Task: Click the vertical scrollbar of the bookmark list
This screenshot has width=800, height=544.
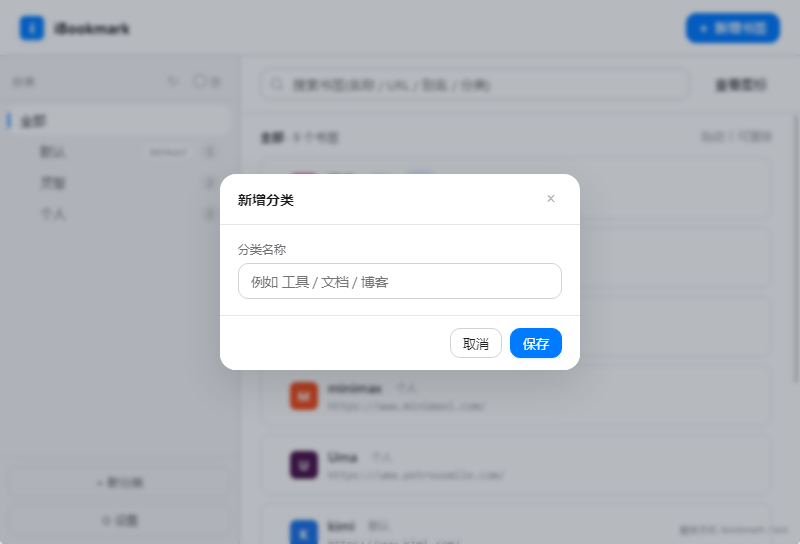Action: click(x=796, y=249)
